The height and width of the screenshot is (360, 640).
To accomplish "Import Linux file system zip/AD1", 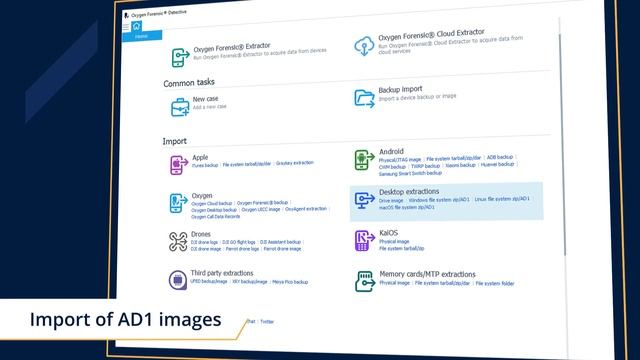I will click(502, 199).
